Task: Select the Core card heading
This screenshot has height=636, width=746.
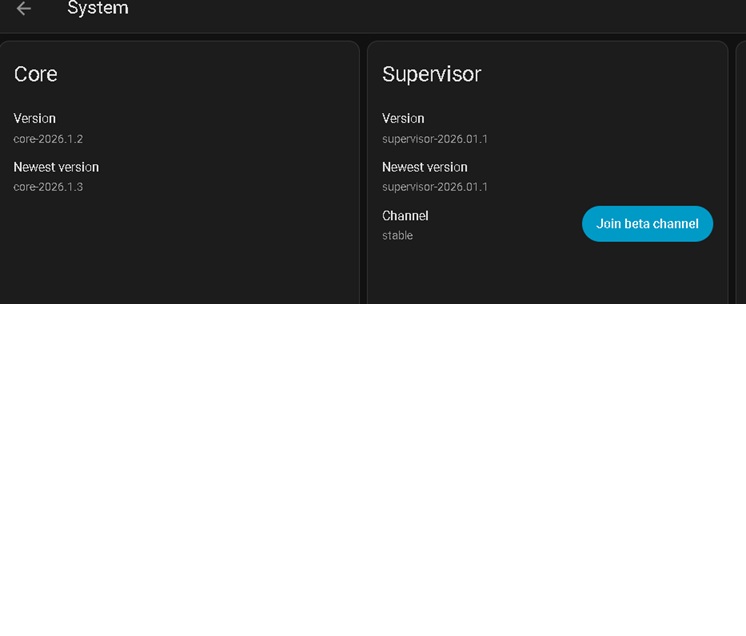Action: click(x=36, y=74)
